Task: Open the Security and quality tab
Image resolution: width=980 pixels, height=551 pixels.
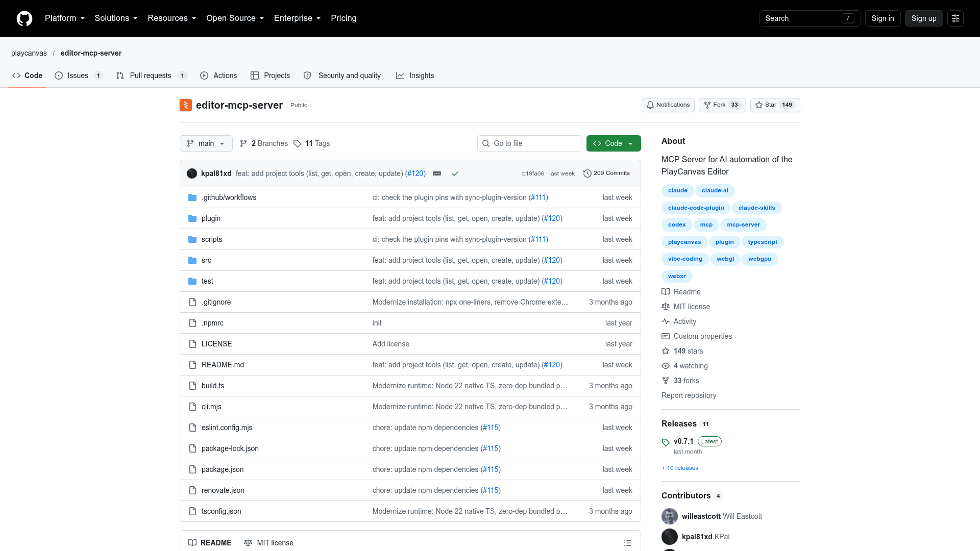Action: point(342,76)
